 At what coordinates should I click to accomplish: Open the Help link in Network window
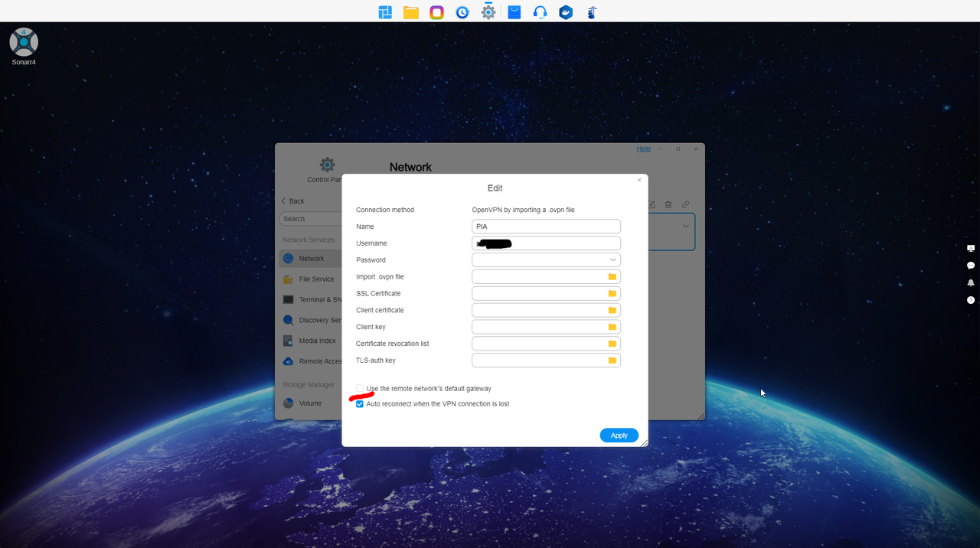click(644, 148)
